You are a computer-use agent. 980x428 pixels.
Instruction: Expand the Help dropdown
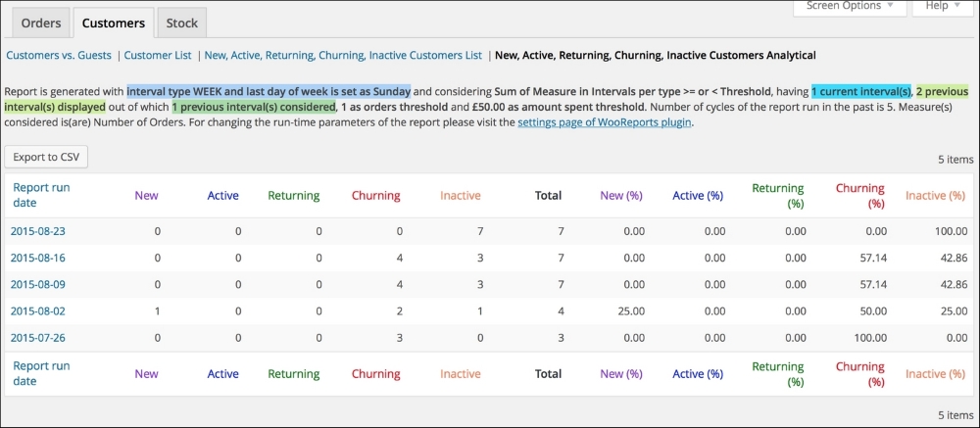pyautogui.click(x=943, y=6)
